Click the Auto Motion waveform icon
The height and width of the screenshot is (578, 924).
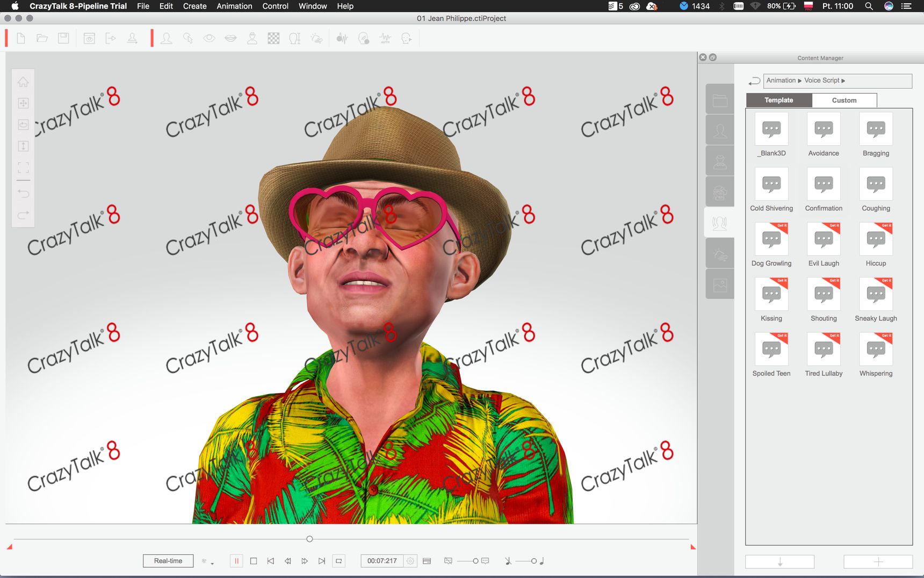click(385, 38)
